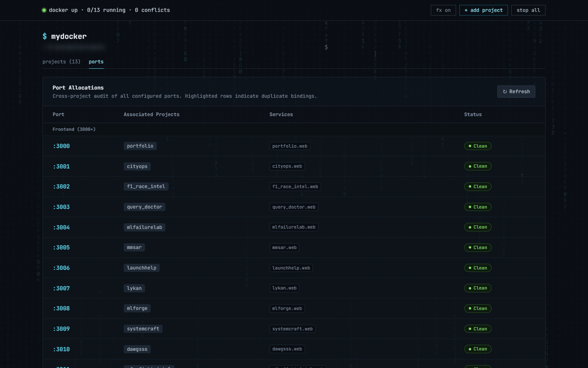Open the query_doctor project tag
The width and height of the screenshot is (588, 368).
145,207
